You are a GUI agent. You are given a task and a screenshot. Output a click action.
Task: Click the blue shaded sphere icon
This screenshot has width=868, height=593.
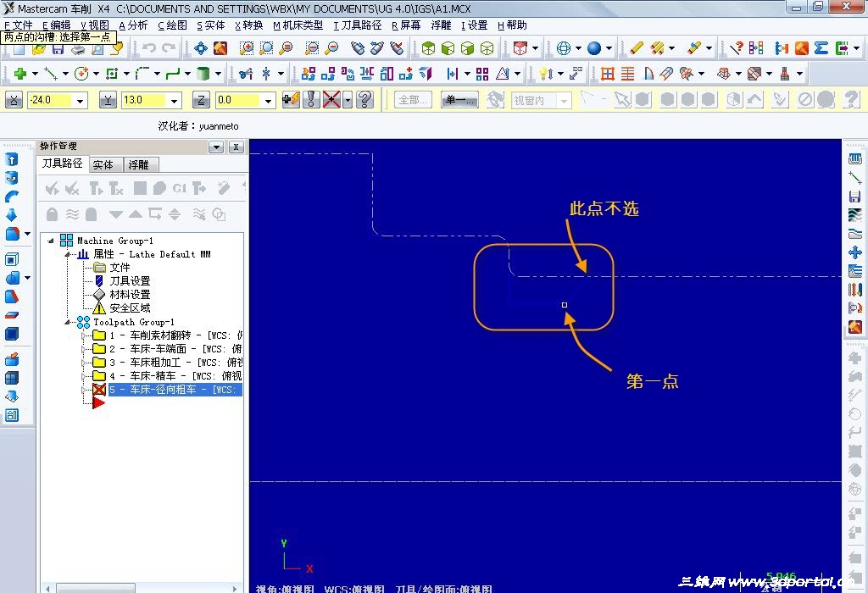tap(594, 48)
